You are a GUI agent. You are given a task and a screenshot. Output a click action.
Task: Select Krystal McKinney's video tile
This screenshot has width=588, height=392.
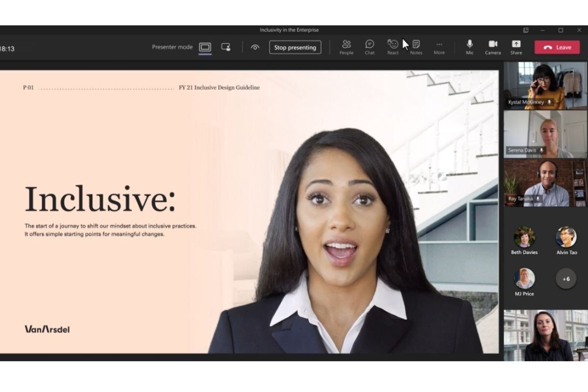click(545, 85)
